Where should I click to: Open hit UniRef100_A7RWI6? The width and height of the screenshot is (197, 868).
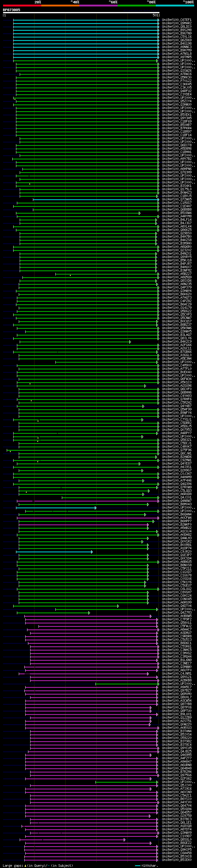coord(177,74)
